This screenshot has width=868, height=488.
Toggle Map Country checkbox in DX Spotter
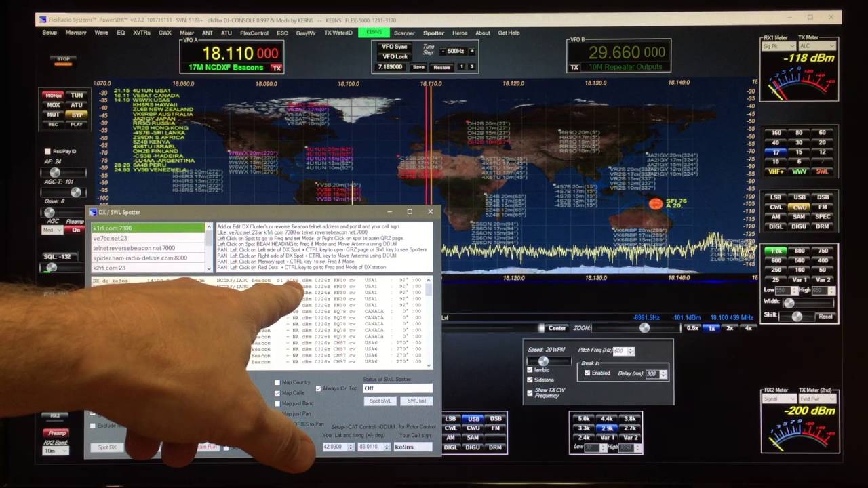[x=277, y=383]
